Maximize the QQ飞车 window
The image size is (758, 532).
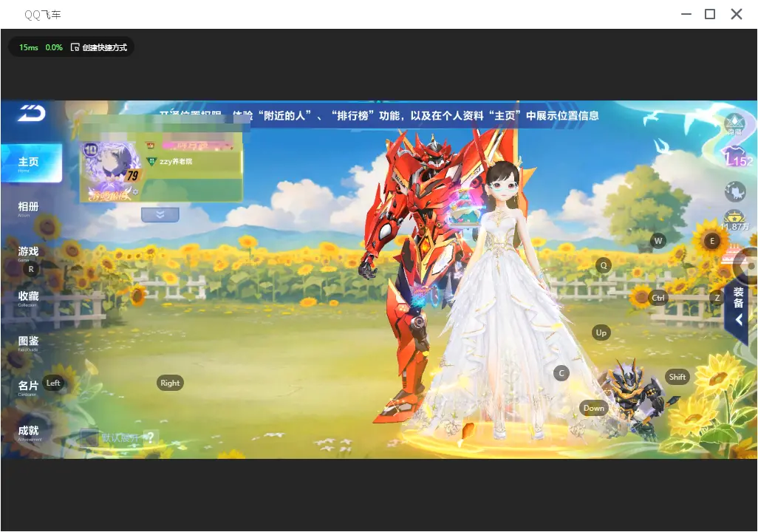[710, 14]
